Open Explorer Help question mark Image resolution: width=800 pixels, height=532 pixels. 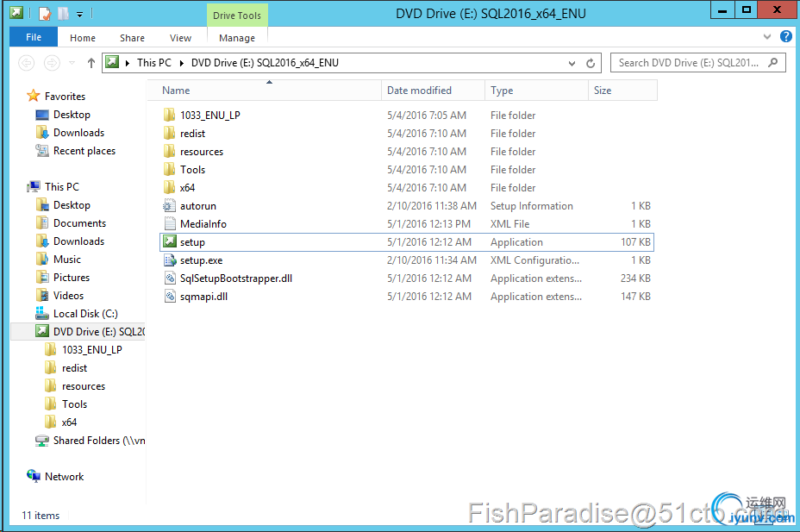785,36
